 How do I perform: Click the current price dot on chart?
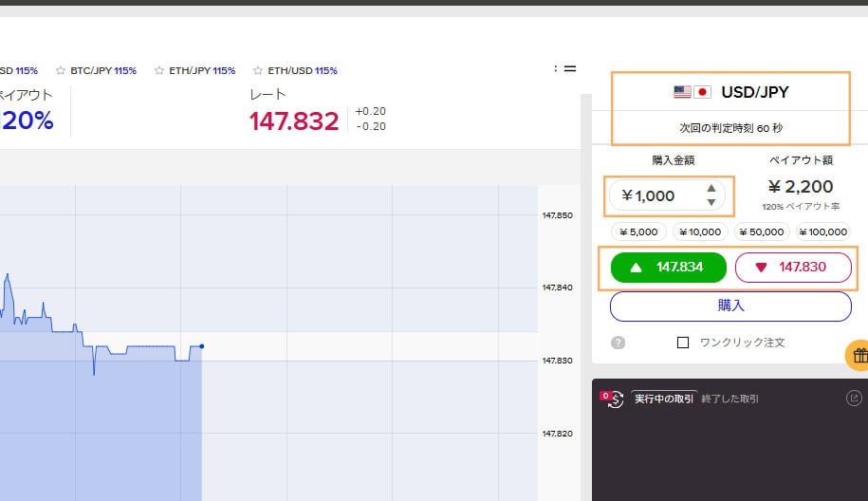[201, 346]
